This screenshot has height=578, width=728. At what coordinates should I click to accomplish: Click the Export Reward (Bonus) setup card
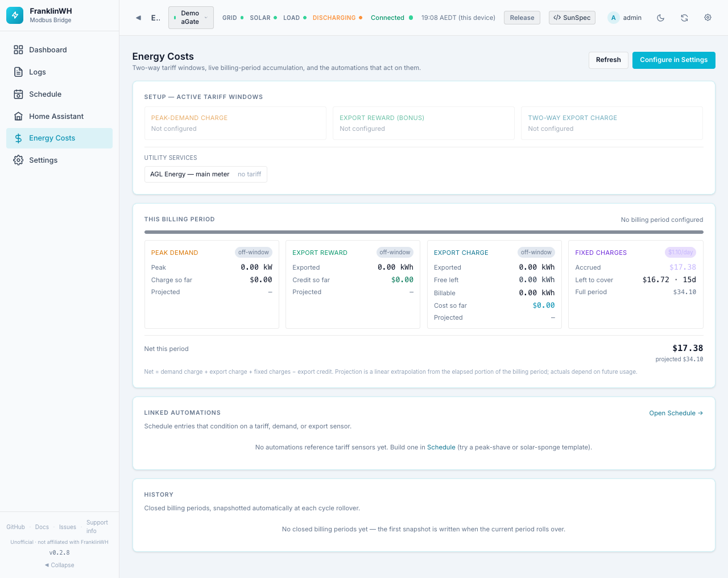tap(424, 123)
